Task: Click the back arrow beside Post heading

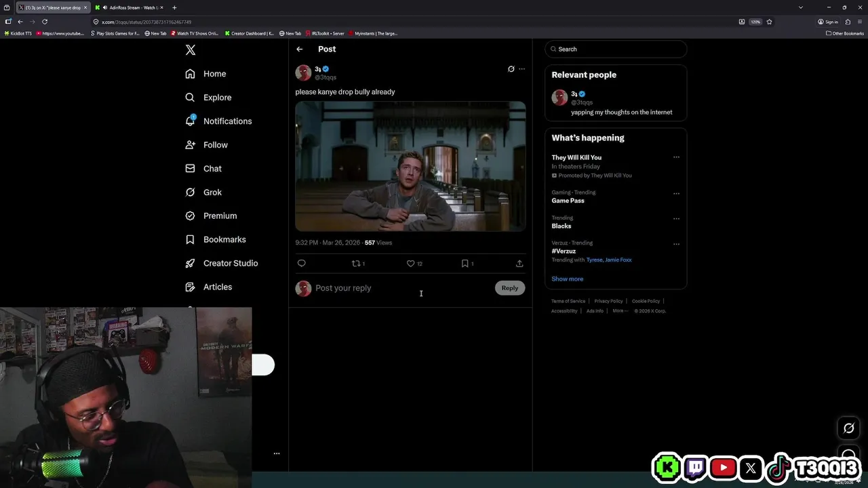Action: click(299, 49)
